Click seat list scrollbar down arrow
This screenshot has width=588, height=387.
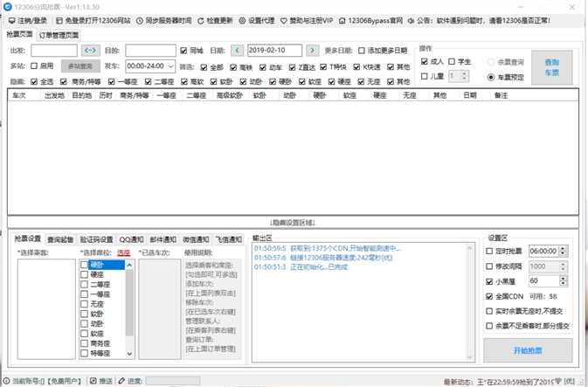pyautogui.click(x=129, y=354)
